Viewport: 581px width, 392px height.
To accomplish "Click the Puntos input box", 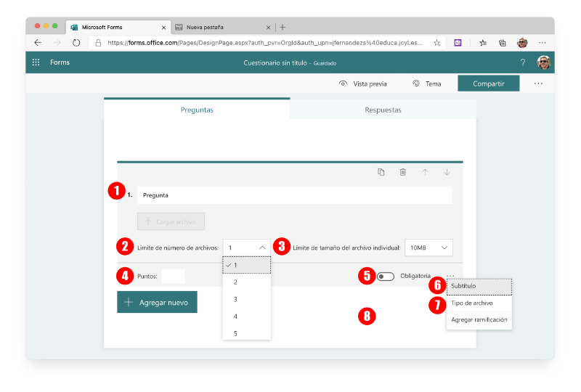I will coord(174,276).
